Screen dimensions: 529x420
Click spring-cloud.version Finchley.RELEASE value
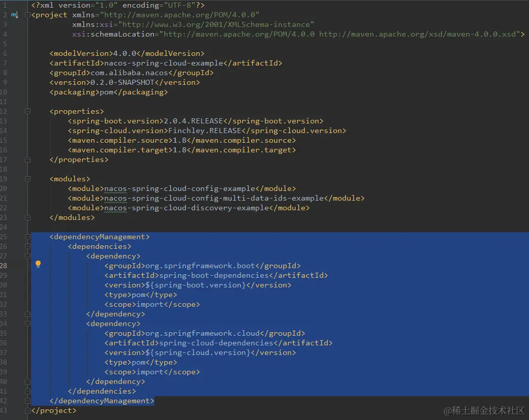tap(204, 131)
